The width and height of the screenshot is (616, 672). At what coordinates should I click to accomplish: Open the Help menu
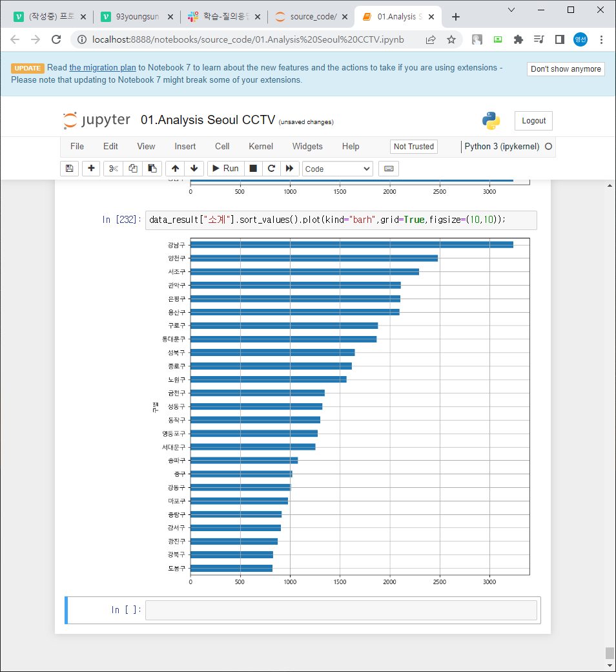[351, 147]
